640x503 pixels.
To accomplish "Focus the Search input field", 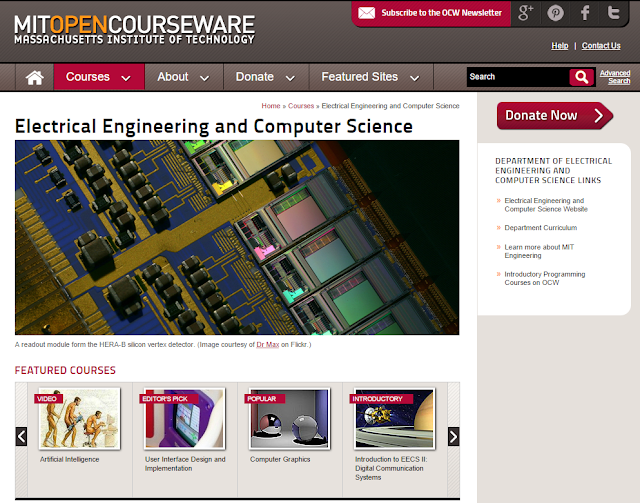I will [x=518, y=77].
